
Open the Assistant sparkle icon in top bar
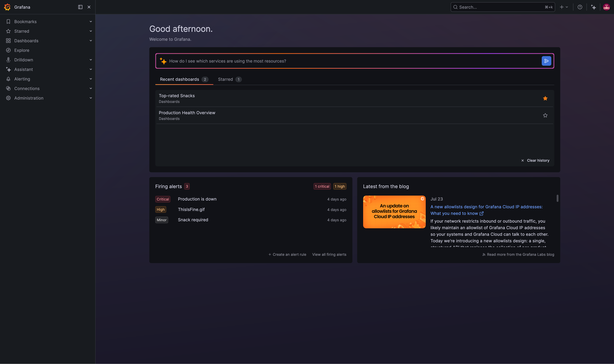point(593,7)
